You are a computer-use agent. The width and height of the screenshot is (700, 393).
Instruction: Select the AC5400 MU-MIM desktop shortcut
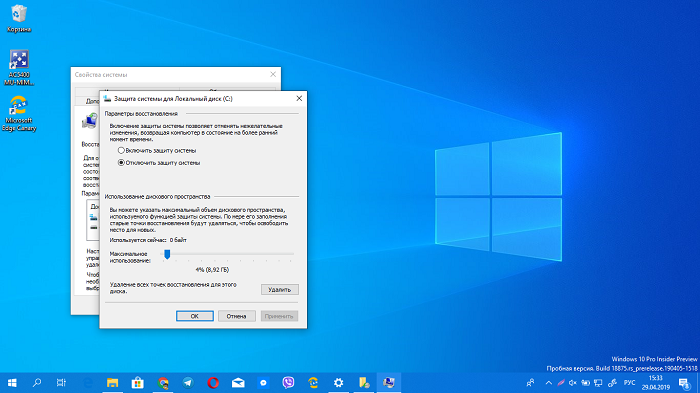coord(19,67)
